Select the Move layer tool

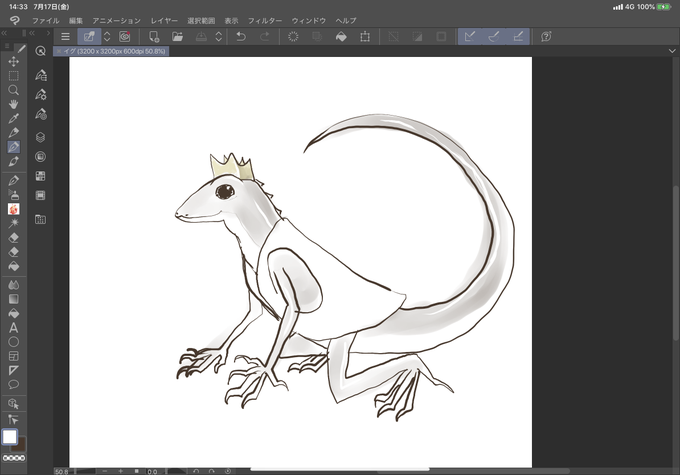(x=13, y=61)
